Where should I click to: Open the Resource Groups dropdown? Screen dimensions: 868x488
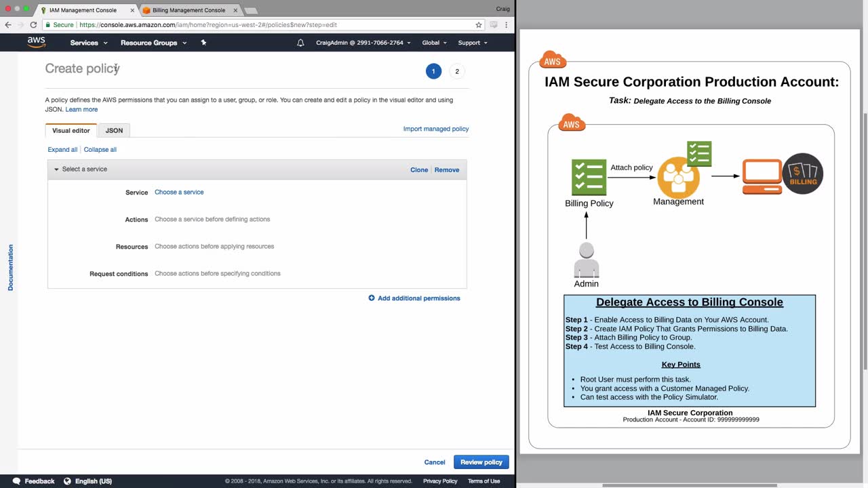click(x=153, y=43)
